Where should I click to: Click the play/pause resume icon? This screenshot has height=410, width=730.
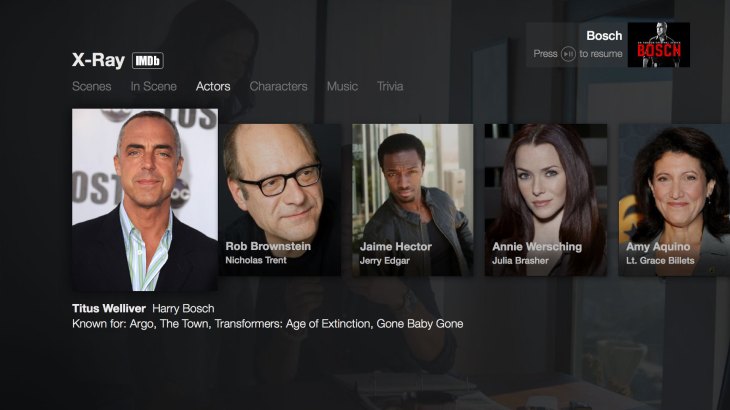click(x=568, y=54)
